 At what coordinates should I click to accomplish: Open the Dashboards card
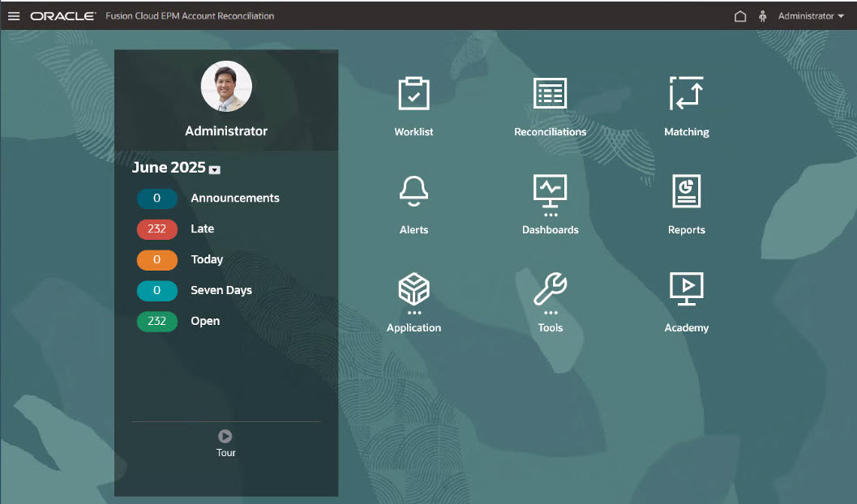click(x=550, y=205)
